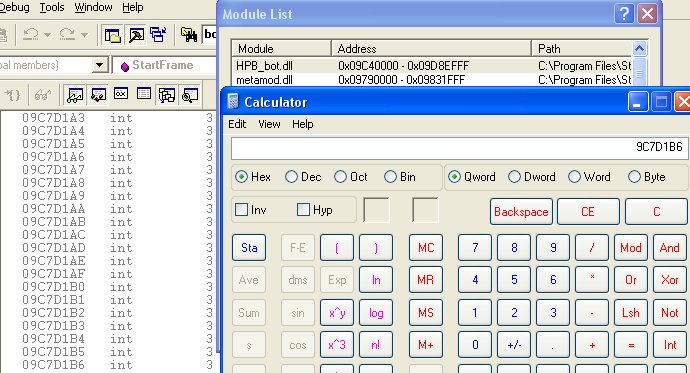
Task: Select the metamod.dll module row
Action: (432, 80)
